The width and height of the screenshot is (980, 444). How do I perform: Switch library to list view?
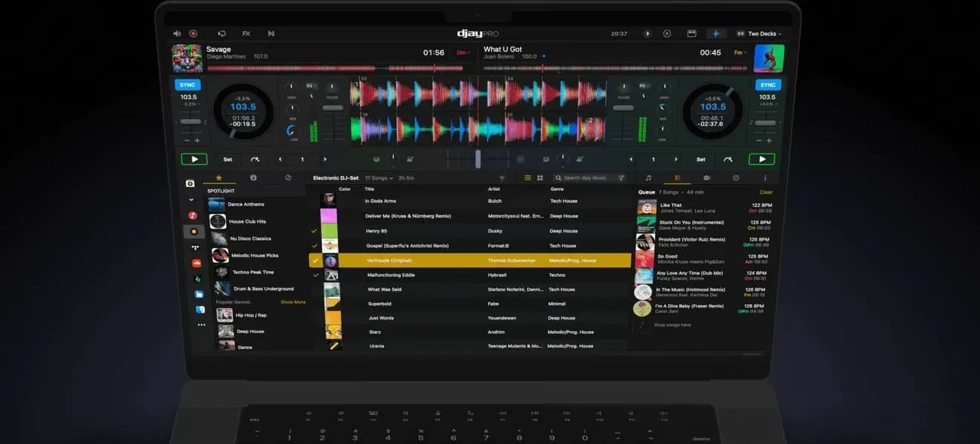point(528,178)
